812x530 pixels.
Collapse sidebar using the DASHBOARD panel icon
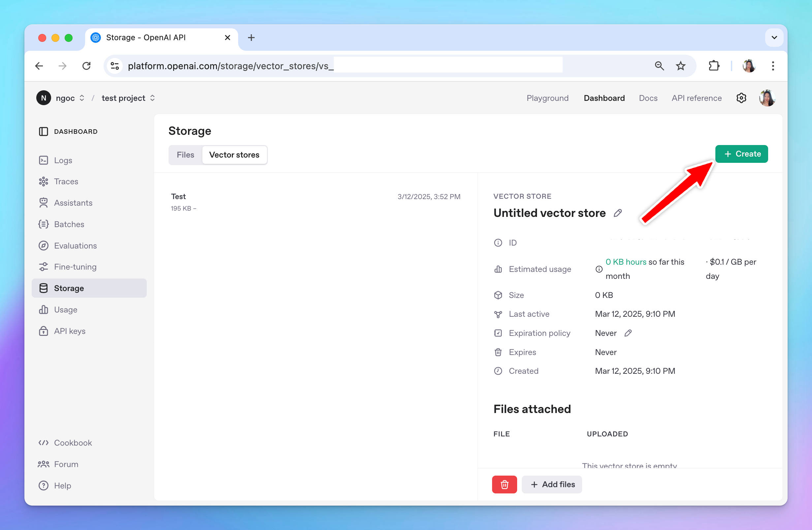43,132
